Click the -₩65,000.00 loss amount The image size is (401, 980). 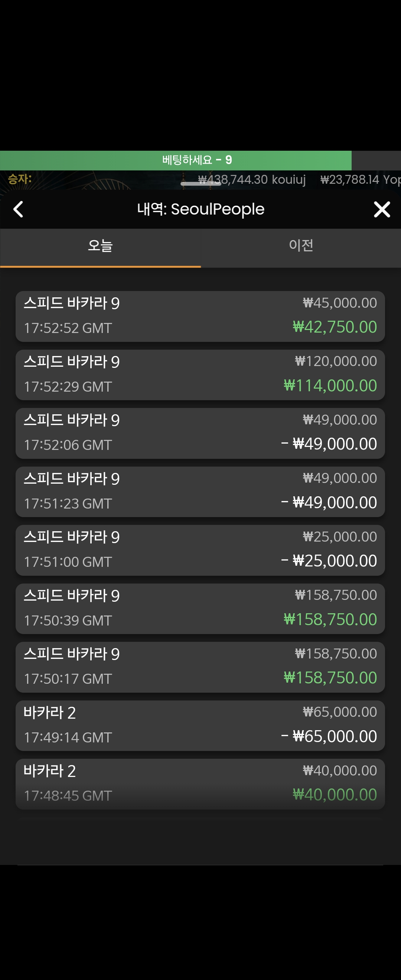click(x=329, y=736)
